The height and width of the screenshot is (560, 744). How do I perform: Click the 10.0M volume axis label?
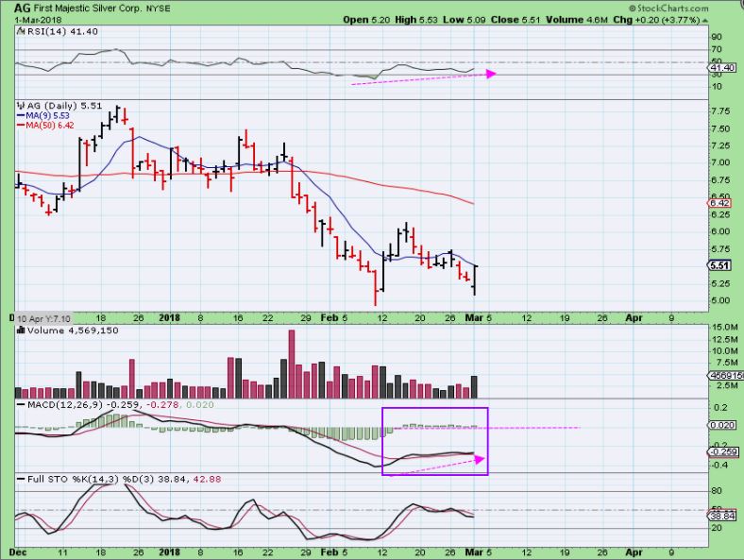coord(724,351)
